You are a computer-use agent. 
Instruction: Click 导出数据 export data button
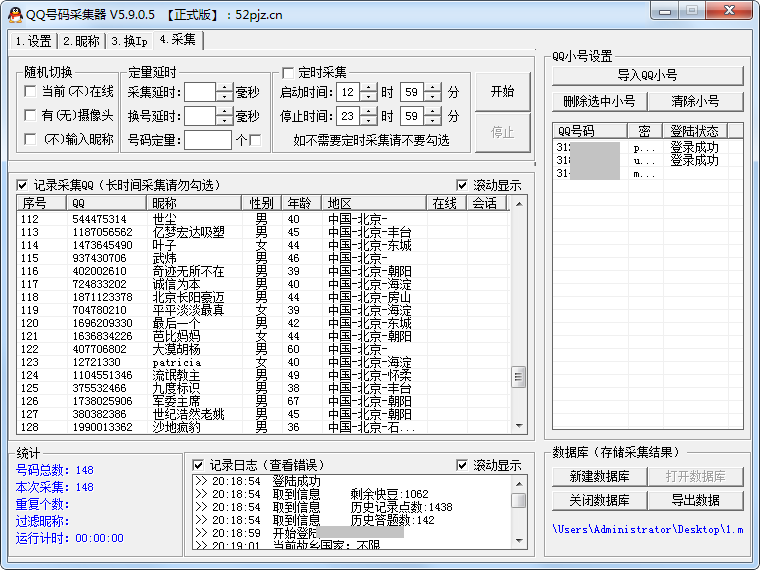click(695, 500)
